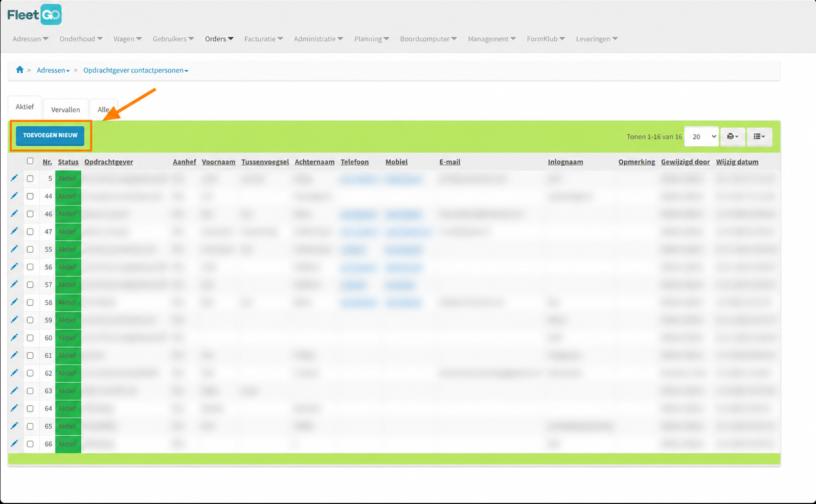Edit row number 66 with pencil icon
This screenshot has width=816, height=504.
point(14,443)
